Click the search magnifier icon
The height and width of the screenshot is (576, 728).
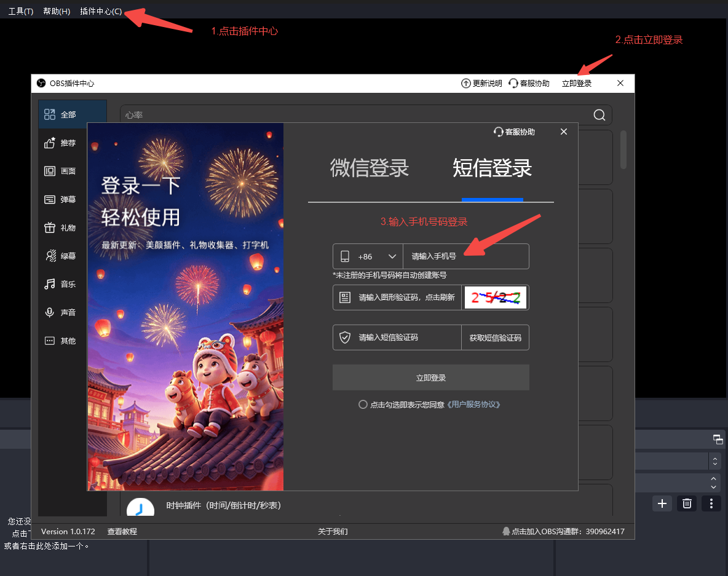(599, 114)
